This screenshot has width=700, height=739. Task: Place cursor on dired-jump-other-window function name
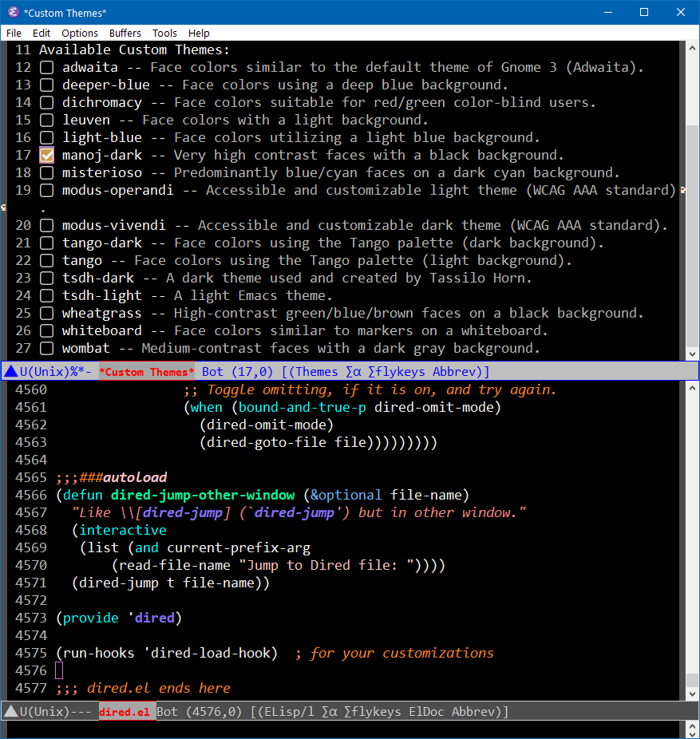tap(203, 496)
